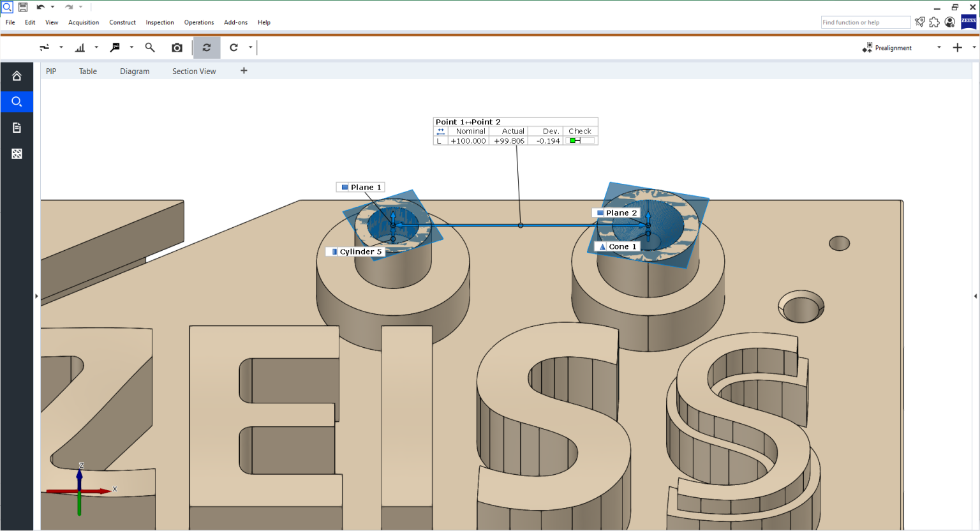Open the Prealignment dropdown arrow
Viewport: 980px width, 531px height.
[x=939, y=47]
